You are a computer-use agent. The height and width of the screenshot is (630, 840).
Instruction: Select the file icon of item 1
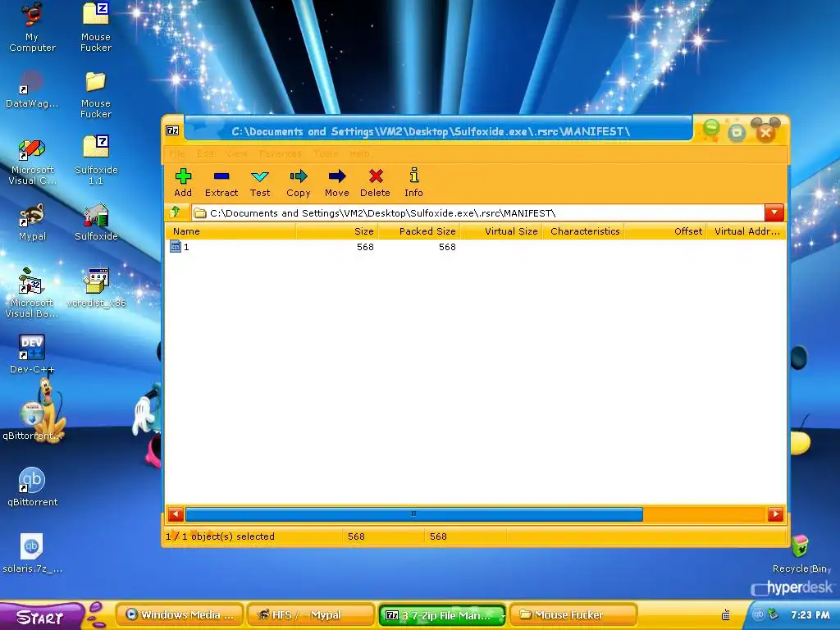[x=176, y=246]
